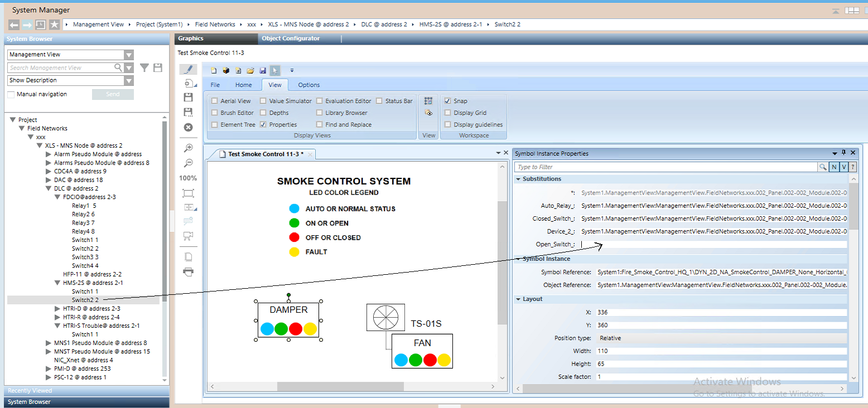Screen dimensions: 868x408
Task: Click the zoom in magnifier icon
Action: tap(189, 148)
